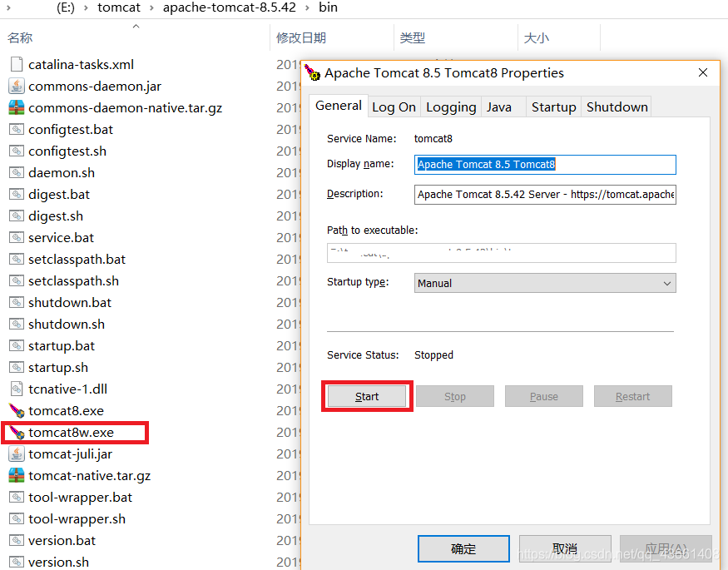
Task: Click the shutdown.sh file icon
Action: (x=17, y=324)
